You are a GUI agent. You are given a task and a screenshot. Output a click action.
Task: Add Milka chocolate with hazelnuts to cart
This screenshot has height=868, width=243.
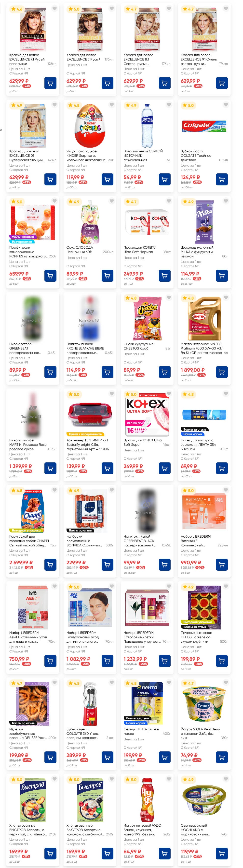click(x=222, y=276)
